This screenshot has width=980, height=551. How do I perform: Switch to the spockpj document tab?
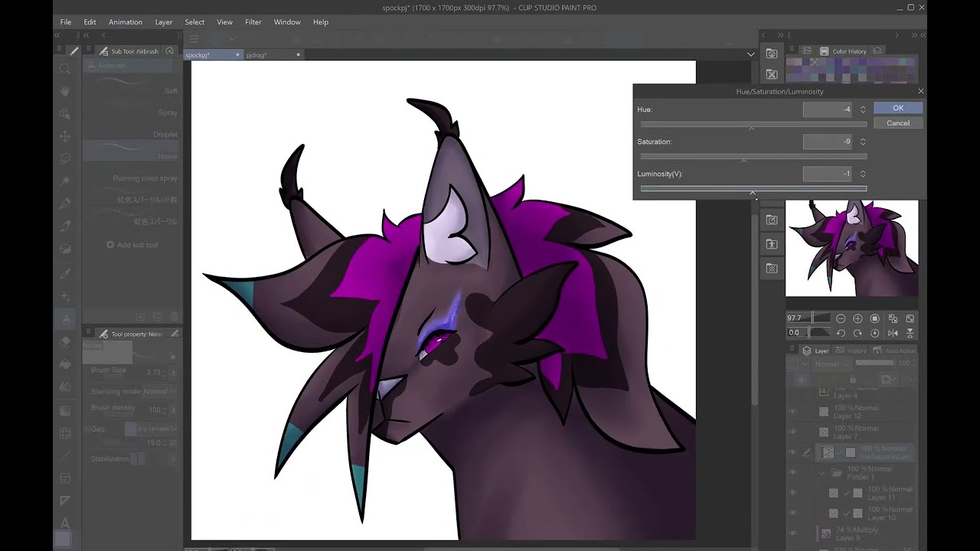tap(212, 55)
